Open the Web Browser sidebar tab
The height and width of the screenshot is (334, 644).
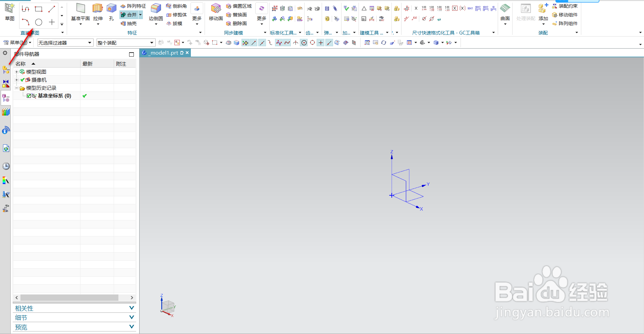6,148
